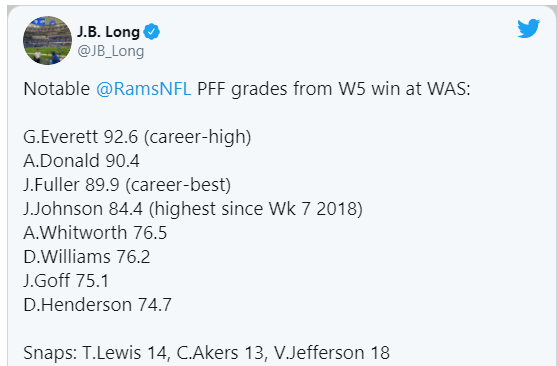Select the J.Johnson 84.4 grade text
Screen dimensions: 557x366
click(83, 209)
